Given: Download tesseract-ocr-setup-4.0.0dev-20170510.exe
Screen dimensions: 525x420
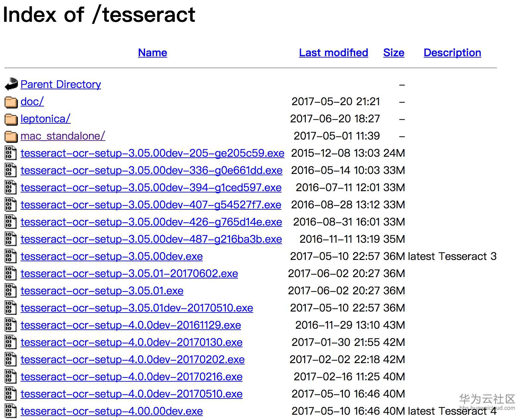Looking at the screenshot, I should pyautogui.click(x=131, y=394).
